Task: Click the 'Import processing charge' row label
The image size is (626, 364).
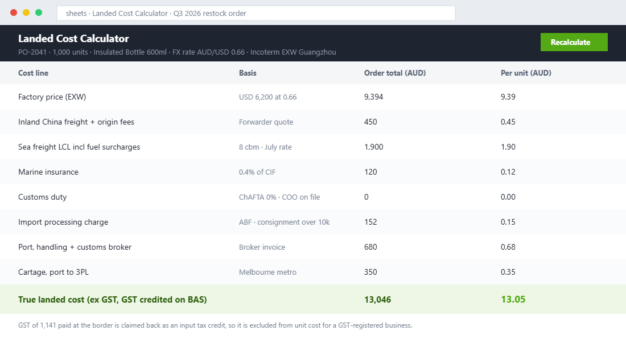Action: (63, 222)
